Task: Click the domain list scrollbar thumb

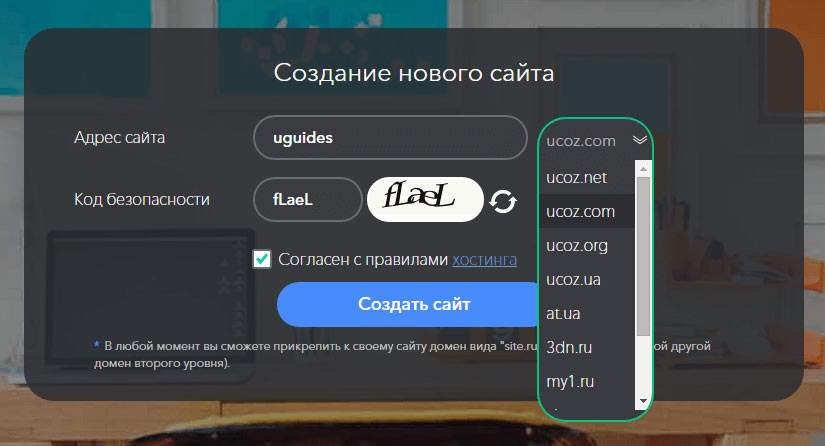Action: pos(643,256)
